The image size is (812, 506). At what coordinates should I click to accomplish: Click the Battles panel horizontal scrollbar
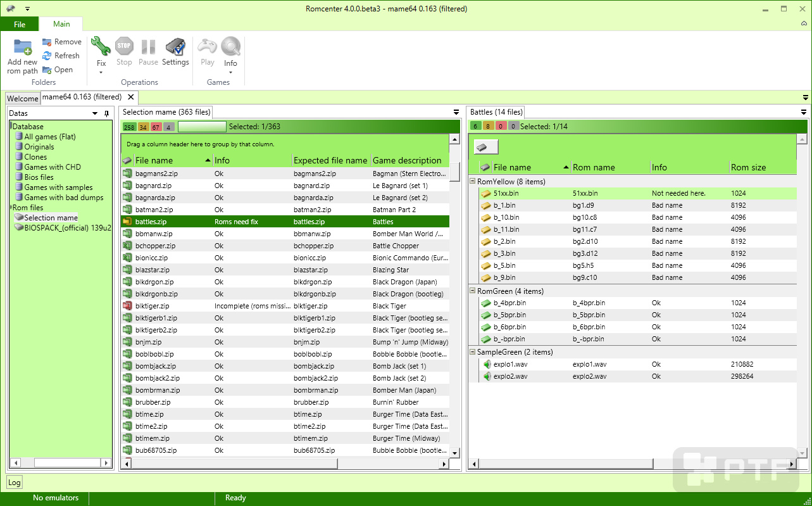point(632,465)
